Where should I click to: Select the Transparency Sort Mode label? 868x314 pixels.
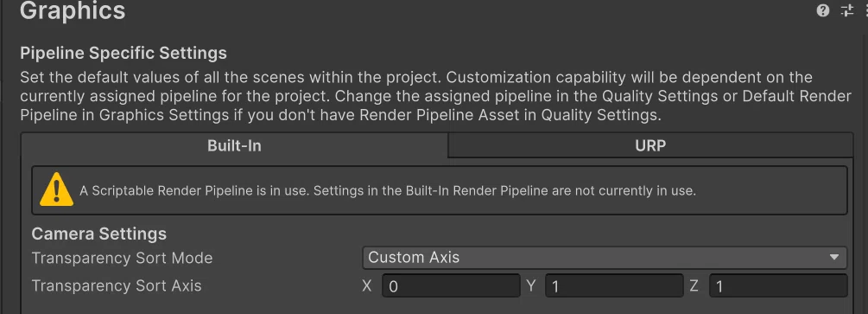coord(122,259)
